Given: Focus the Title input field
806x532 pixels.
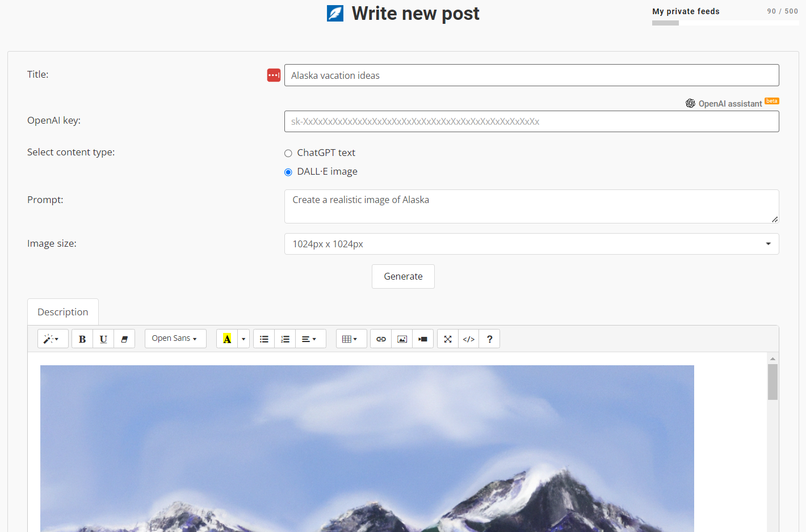Looking at the screenshot, I should click(531, 75).
